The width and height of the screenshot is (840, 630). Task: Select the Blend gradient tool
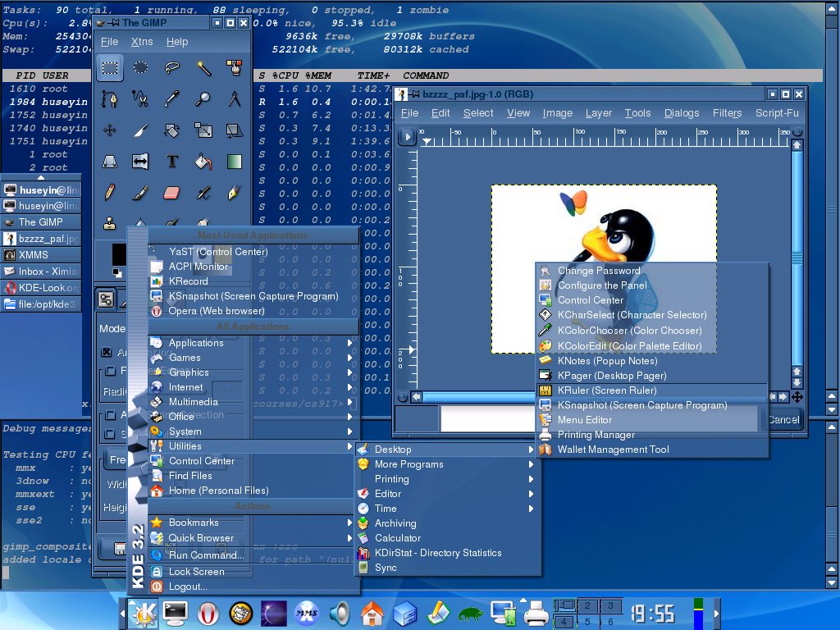(x=234, y=162)
